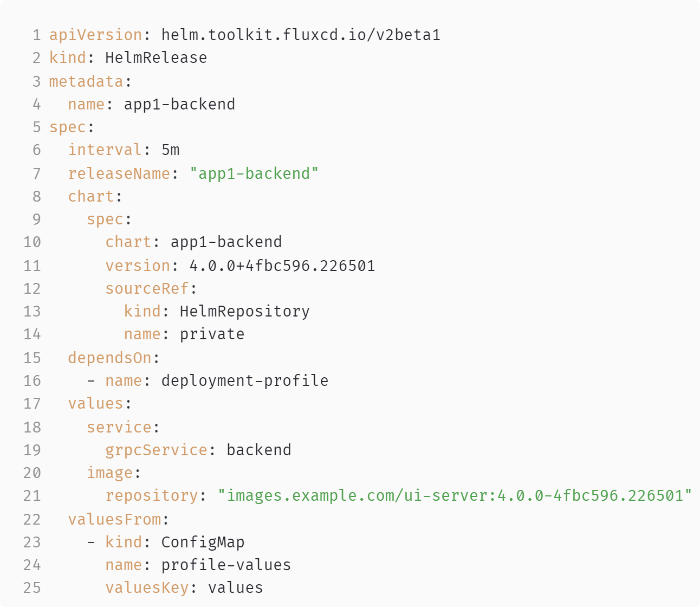This screenshot has height=607, width=700.
Task: Click the sourceRef key
Action: pyautogui.click(x=147, y=288)
